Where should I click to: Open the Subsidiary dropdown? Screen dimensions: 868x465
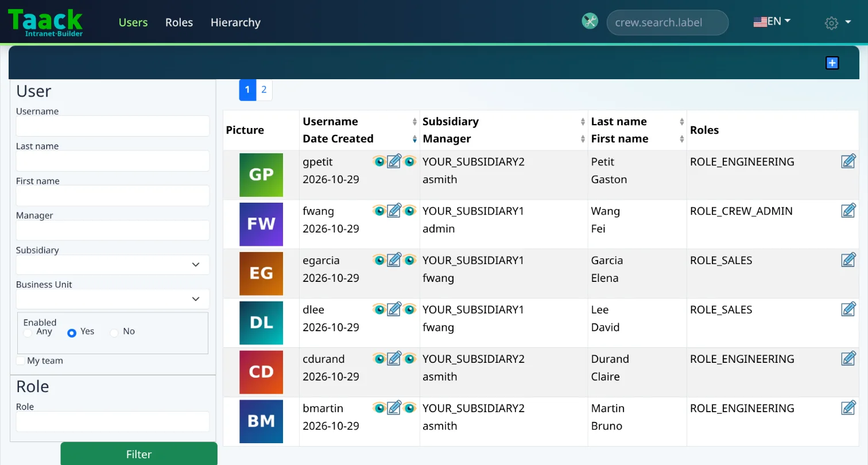click(113, 265)
